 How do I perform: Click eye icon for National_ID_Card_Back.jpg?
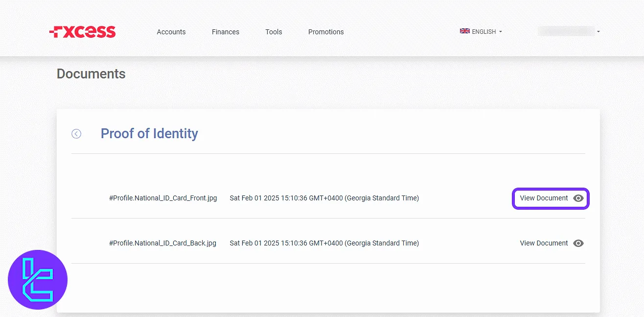[578, 244]
